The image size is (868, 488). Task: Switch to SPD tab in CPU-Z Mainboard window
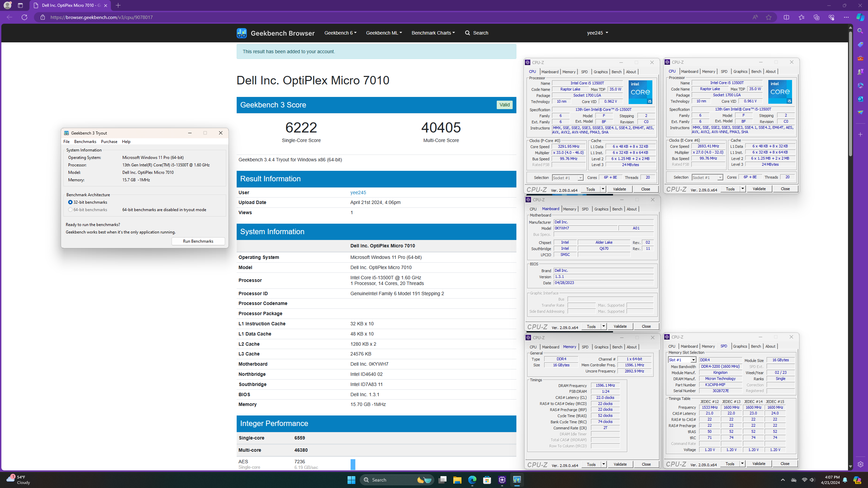[585, 209]
